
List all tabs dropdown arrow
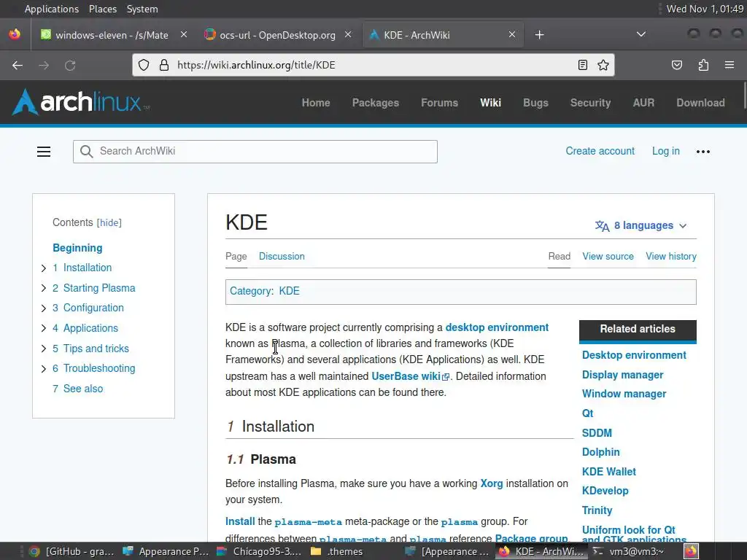pyautogui.click(x=641, y=34)
